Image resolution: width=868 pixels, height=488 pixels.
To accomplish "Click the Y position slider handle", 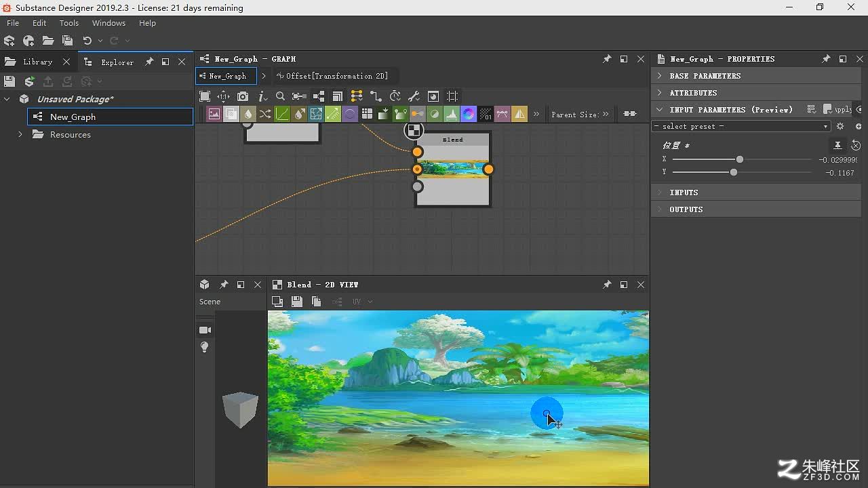I will pos(734,173).
